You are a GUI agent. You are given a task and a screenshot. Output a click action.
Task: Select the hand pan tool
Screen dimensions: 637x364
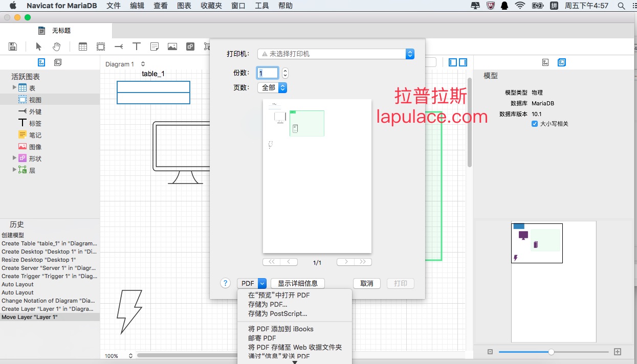tap(57, 47)
